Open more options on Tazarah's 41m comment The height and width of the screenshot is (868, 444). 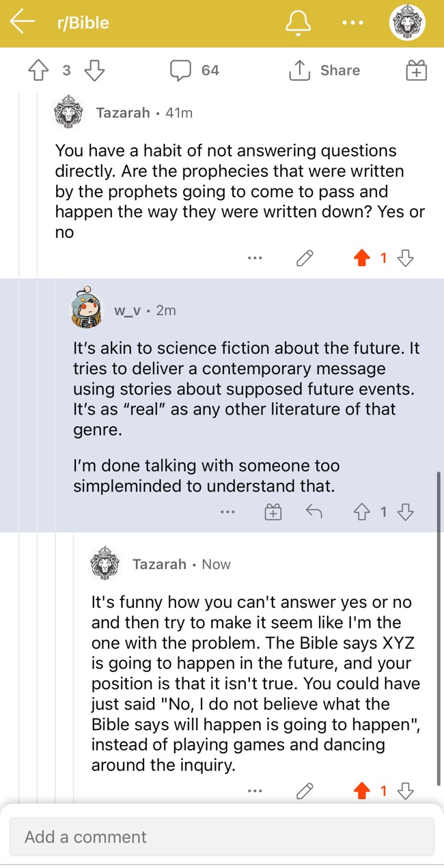[x=255, y=258]
